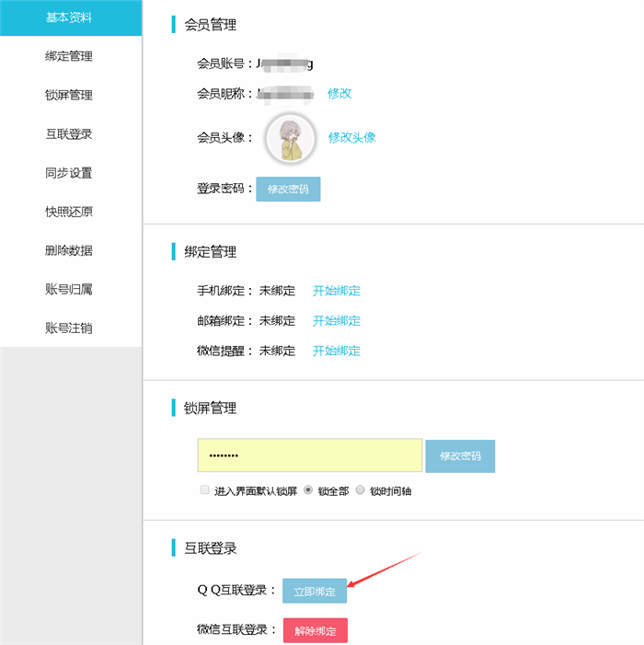Screen dimensions: 644x645
Task: Select the 锁时间轴 radio option
Action: click(361, 490)
